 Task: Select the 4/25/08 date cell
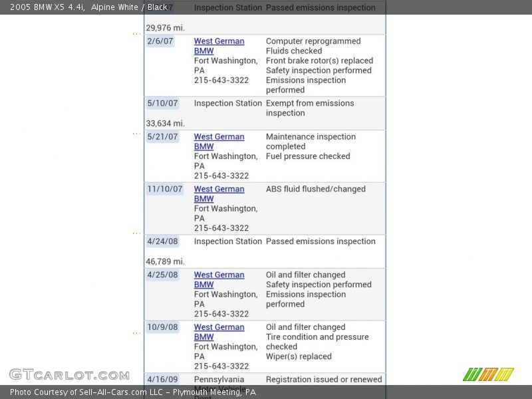162,275
